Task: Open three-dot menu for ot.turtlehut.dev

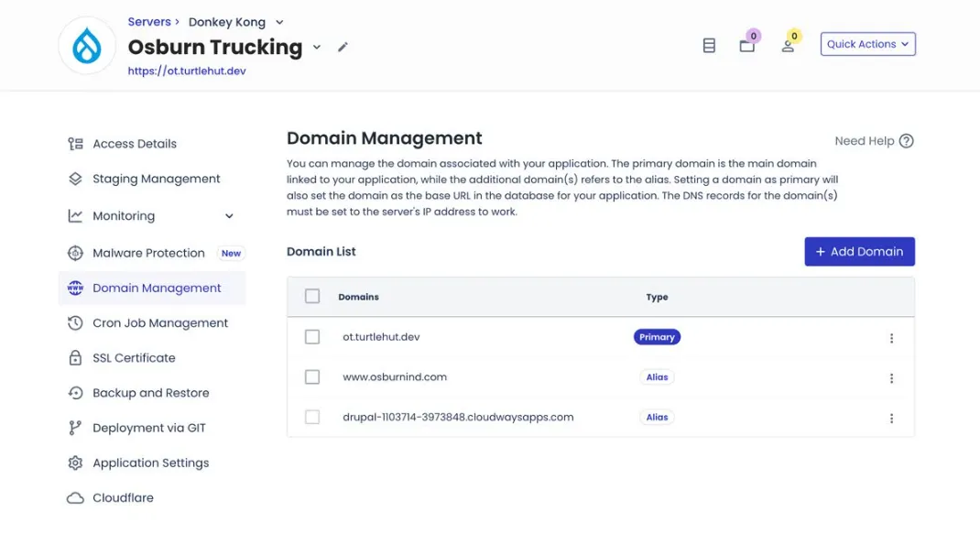Action: (x=891, y=338)
